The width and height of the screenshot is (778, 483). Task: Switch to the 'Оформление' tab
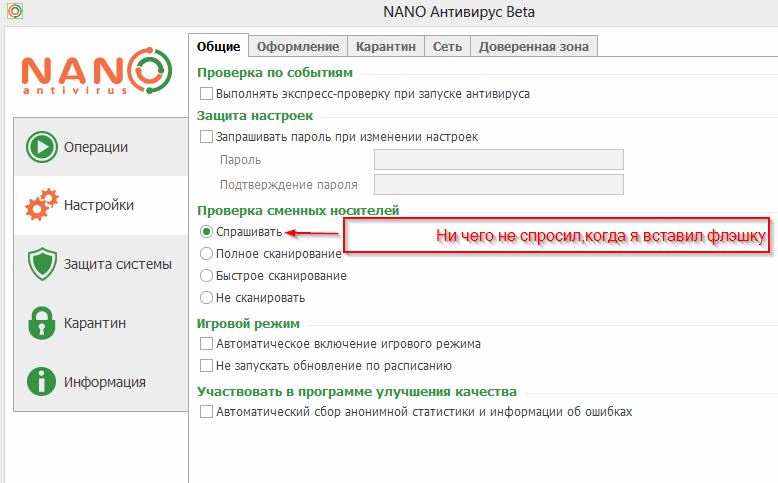[298, 46]
